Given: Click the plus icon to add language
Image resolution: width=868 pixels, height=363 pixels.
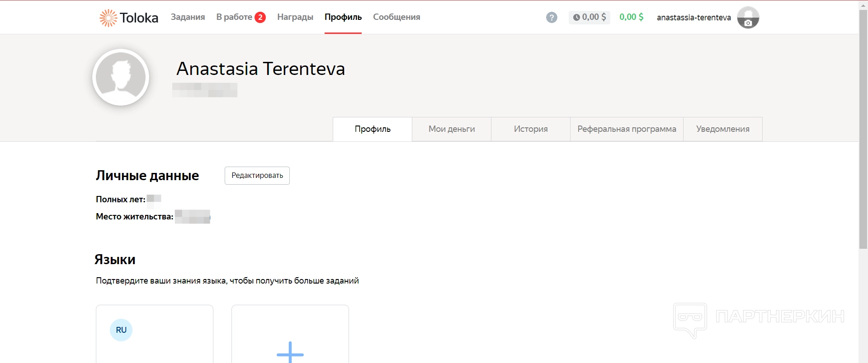Looking at the screenshot, I should (x=290, y=352).
